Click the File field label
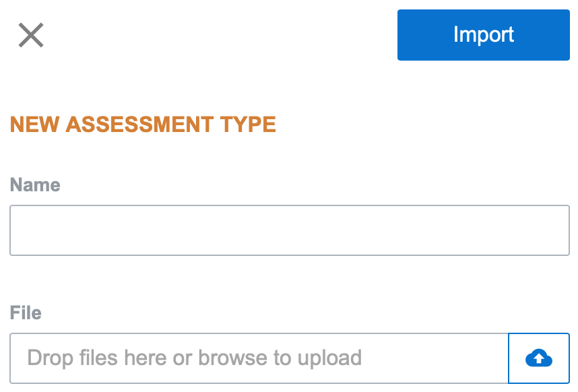Image resolution: width=578 pixels, height=392 pixels. tap(26, 313)
